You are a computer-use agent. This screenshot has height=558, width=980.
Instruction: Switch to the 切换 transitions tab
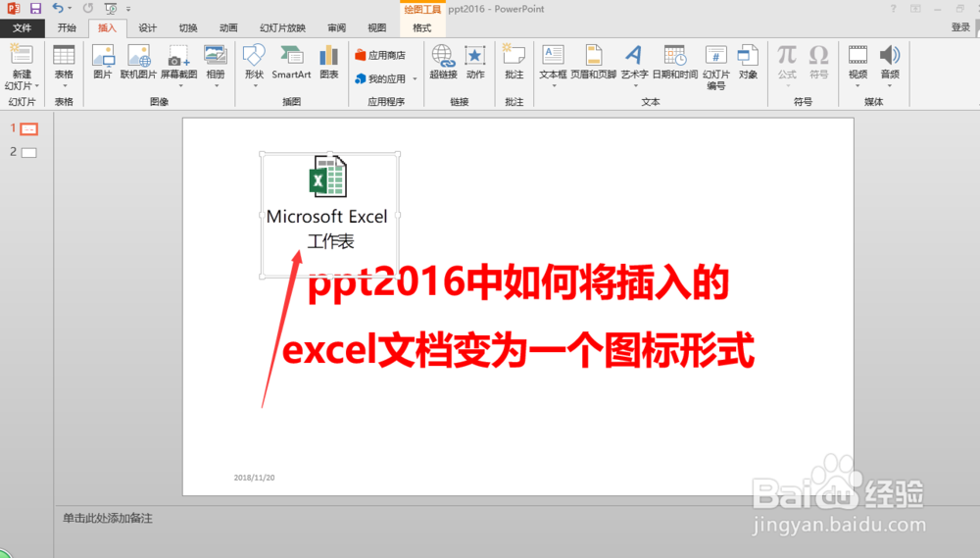point(187,27)
